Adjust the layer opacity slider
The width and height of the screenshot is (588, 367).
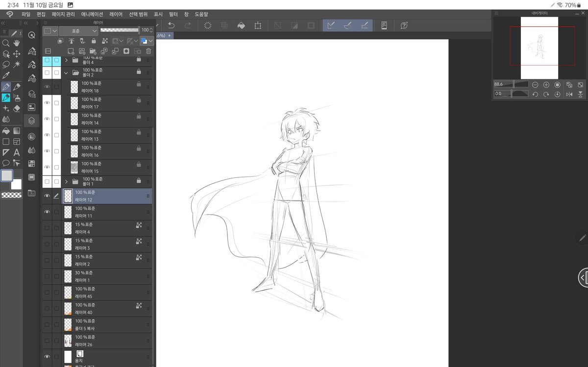120,30
